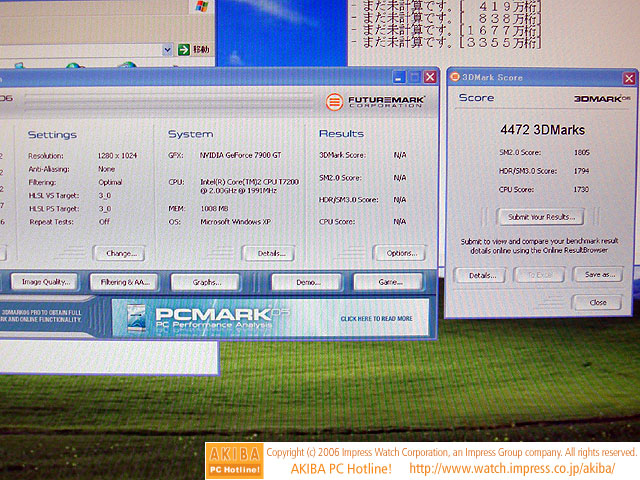Close the main 3DMark window
This screenshot has height=480, width=640.
[430, 77]
